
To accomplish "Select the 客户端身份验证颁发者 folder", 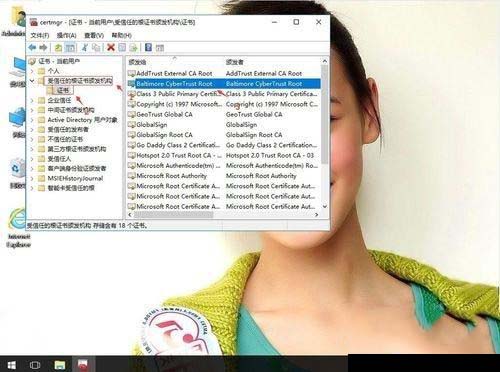I will [77, 168].
